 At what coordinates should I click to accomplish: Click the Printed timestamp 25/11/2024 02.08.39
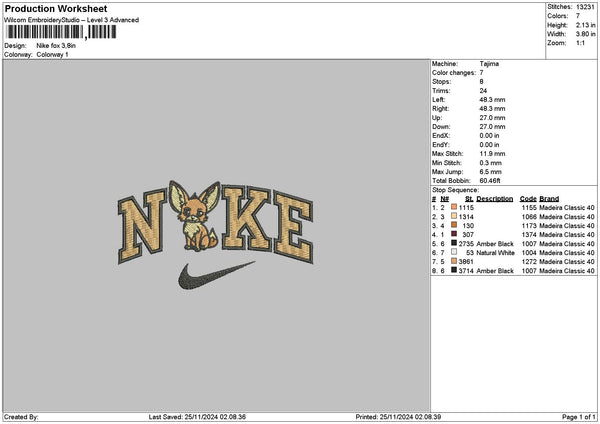point(410,417)
